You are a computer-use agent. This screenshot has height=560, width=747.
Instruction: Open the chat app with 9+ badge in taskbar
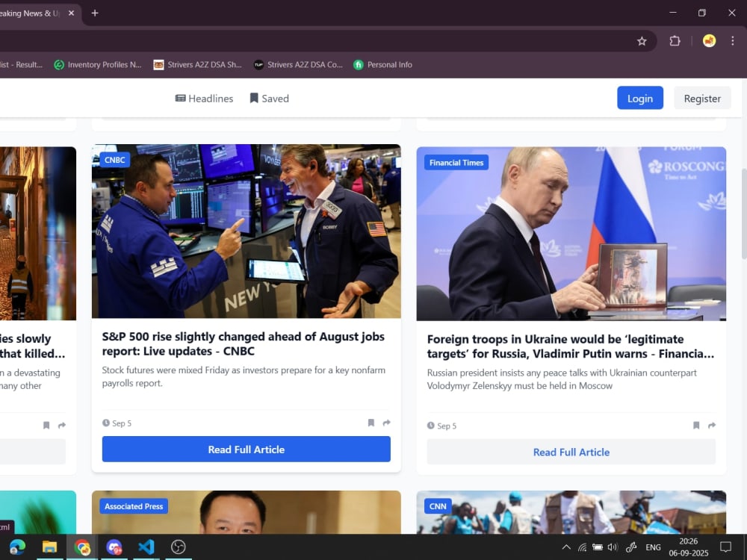[114, 547]
